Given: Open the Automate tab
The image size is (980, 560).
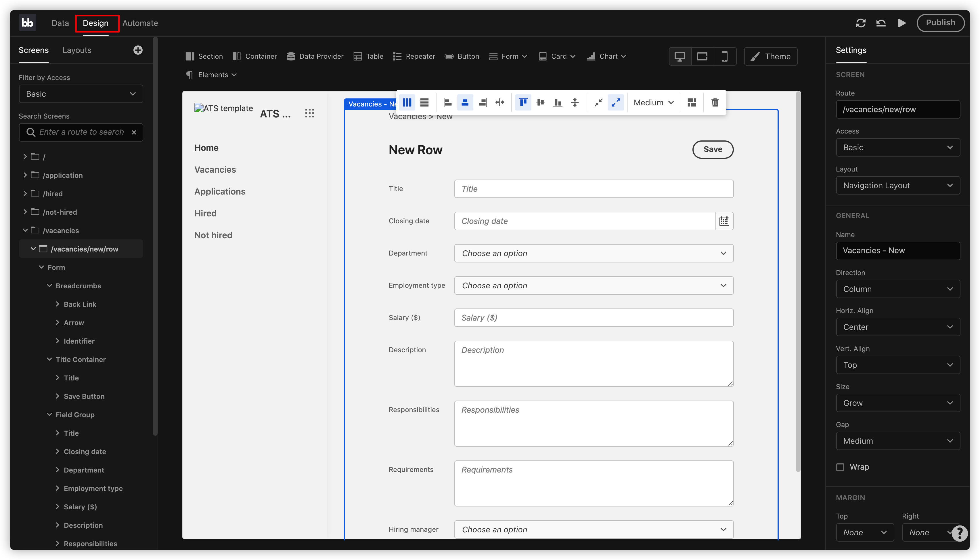Looking at the screenshot, I should coord(140,23).
